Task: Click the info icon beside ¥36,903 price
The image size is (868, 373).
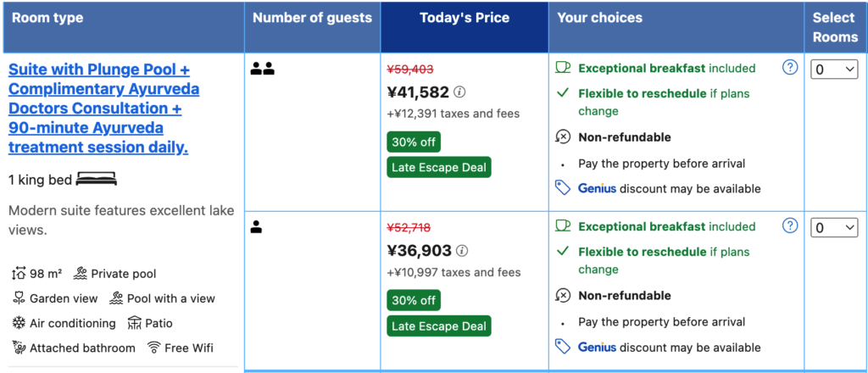Action: pyautogui.click(x=462, y=251)
